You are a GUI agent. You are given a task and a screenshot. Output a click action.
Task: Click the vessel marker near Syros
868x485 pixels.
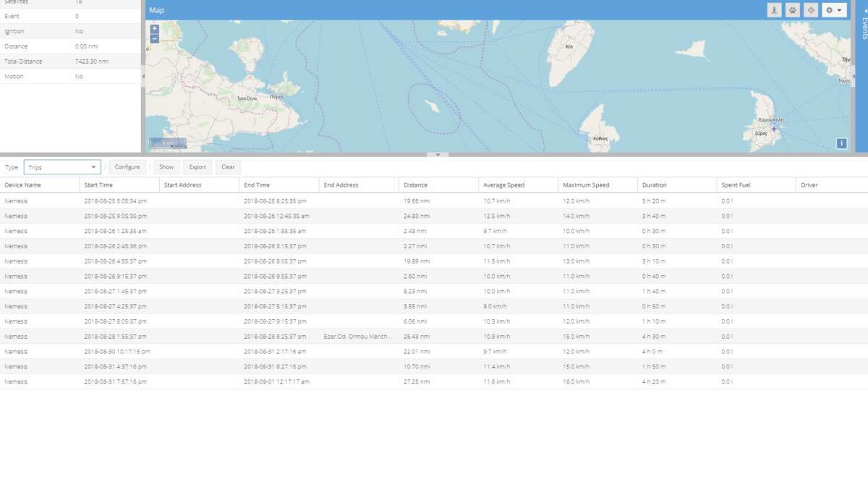pyautogui.click(x=773, y=129)
